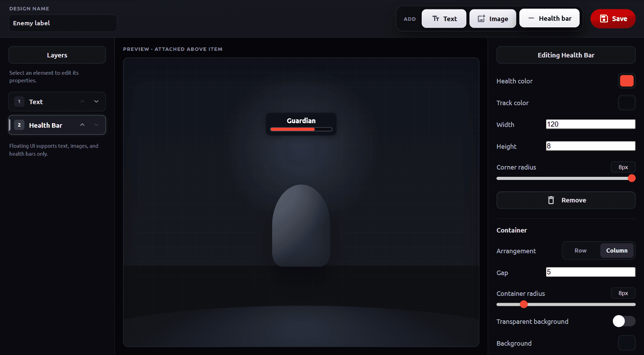Click the Gap input field
The image size is (644, 355).
(x=591, y=272)
